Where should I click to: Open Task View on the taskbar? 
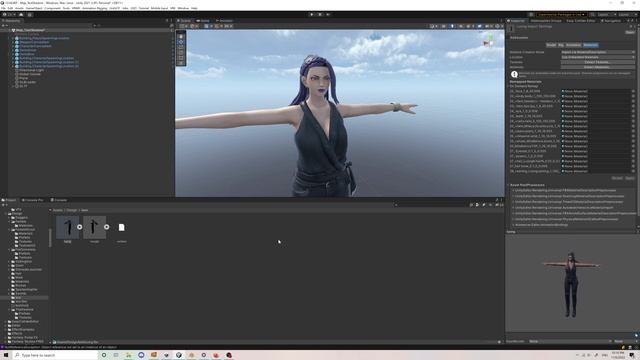pyautogui.click(x=116, y=355)
